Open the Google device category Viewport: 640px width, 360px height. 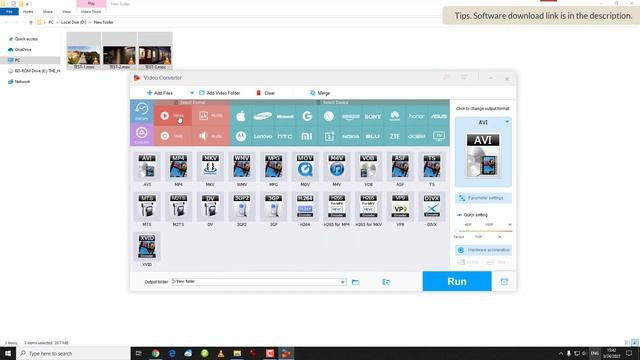coord(307,116)
